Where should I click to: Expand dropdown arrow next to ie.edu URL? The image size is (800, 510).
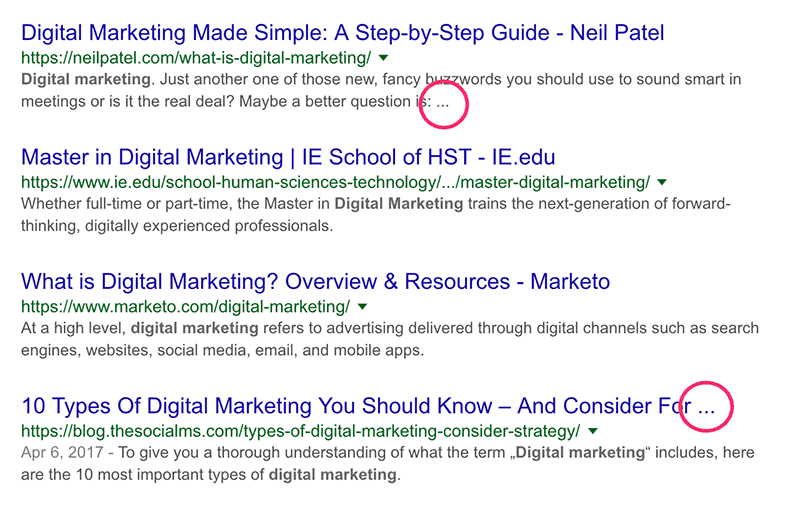(x=662, y=183)
